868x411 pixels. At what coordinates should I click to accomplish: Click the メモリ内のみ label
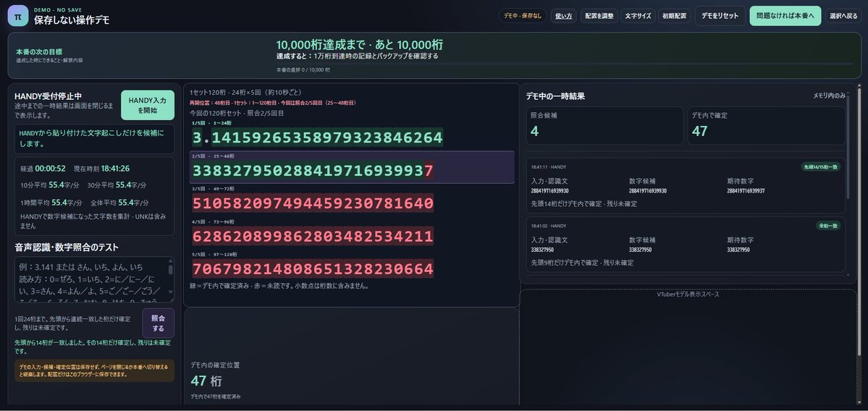coord(829,96)
